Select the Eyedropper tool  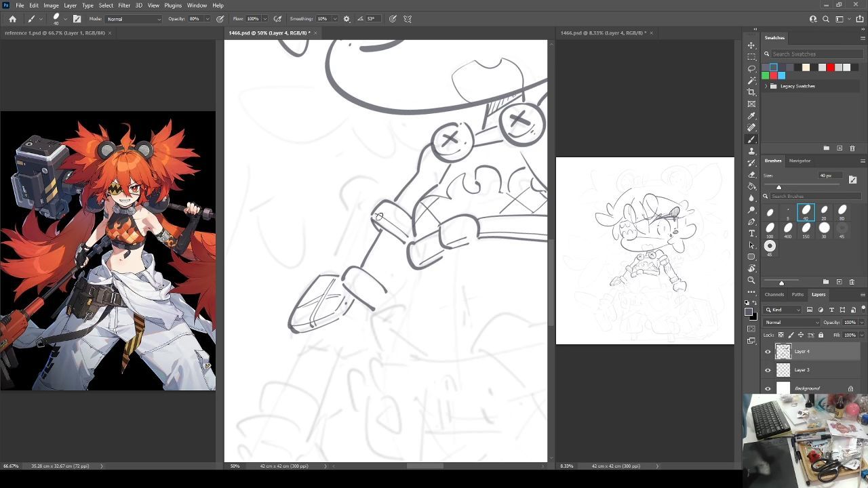point(751,116)
